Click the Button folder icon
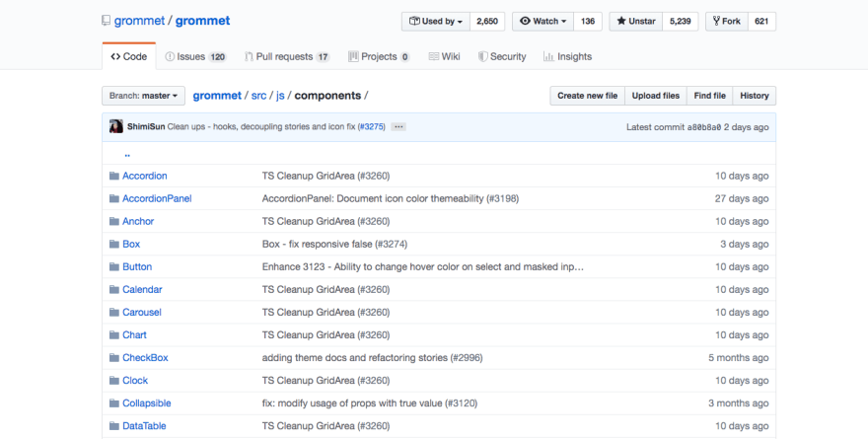This screenshot has width=868, height=439. [114, 266]
